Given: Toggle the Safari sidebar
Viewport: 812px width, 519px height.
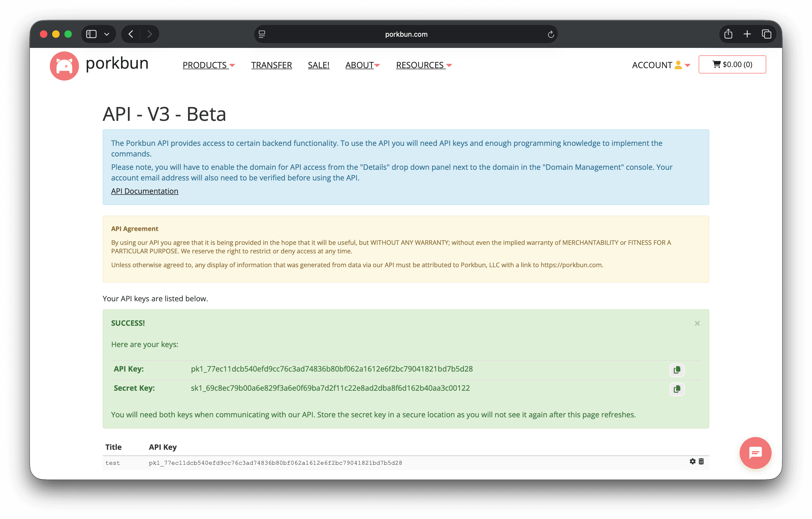Looking at the screenshot, I should pos(91,34).
